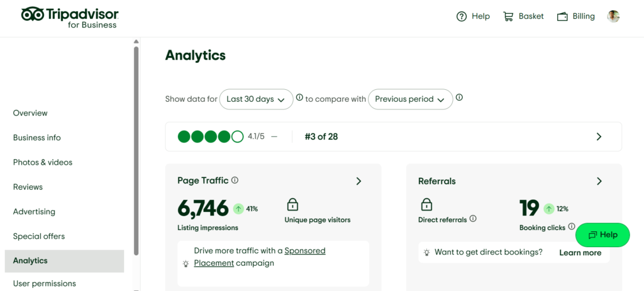This screenshot has height=291, width=644.
Task: Open the Last 30 days dropdown
Action: (256, 99)
